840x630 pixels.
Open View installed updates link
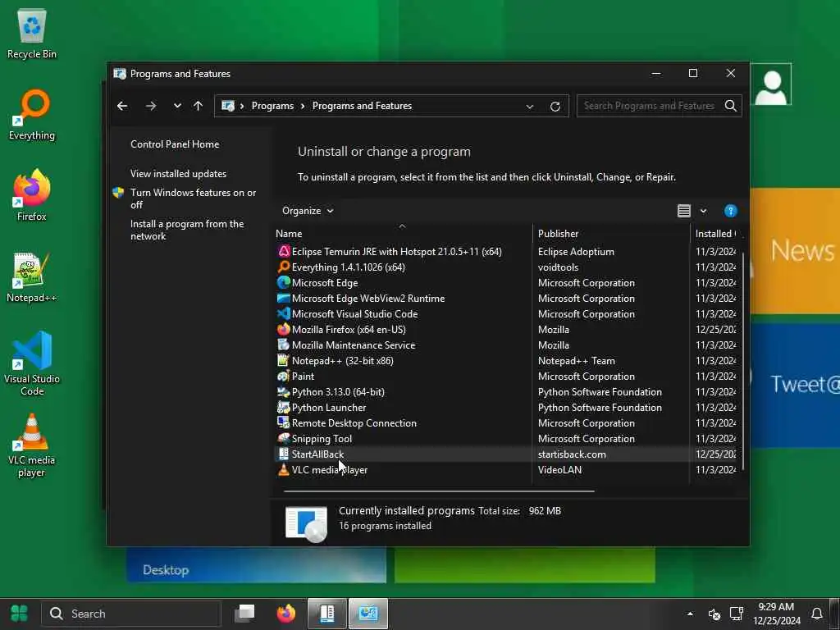click(178, 174)
